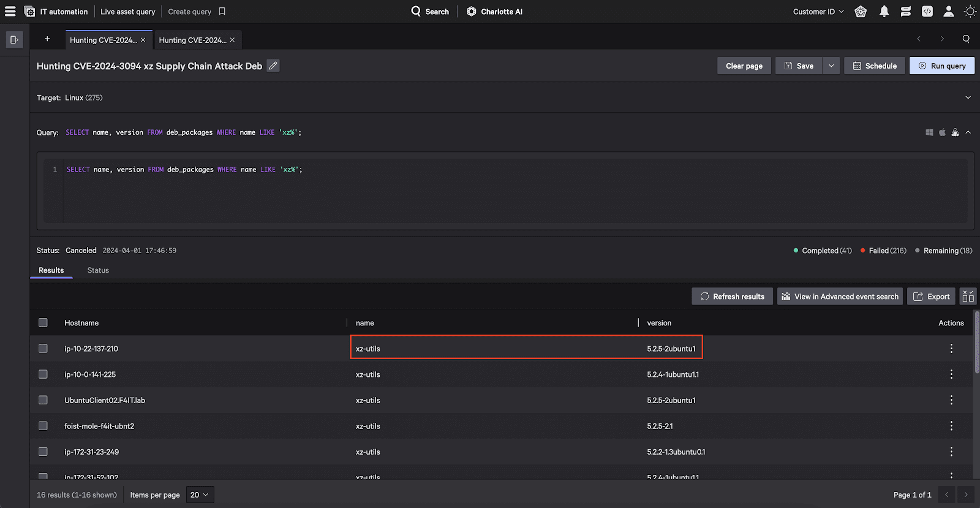
Task: Check the UbuntuClient02.F4IT.lab row
Action: [x=43, y=400]
